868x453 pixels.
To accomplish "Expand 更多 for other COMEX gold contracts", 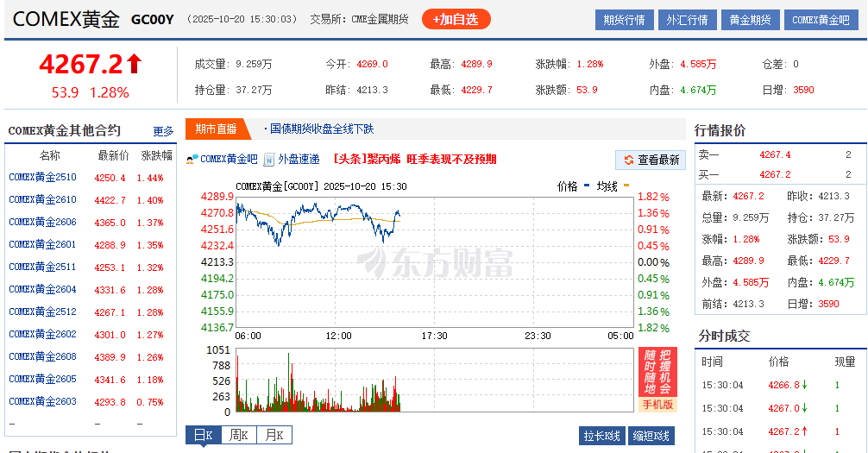I will [163, 131].
